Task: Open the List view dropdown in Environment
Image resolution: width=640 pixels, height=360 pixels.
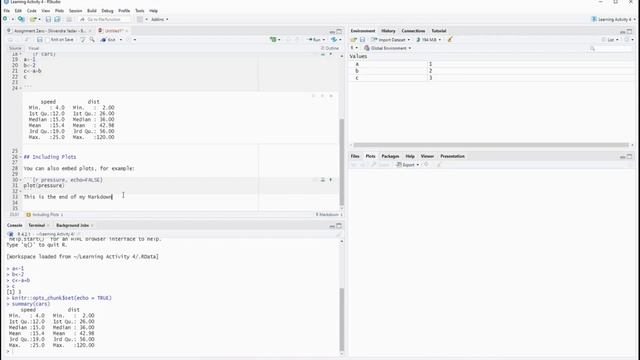Action: (611, 40)
